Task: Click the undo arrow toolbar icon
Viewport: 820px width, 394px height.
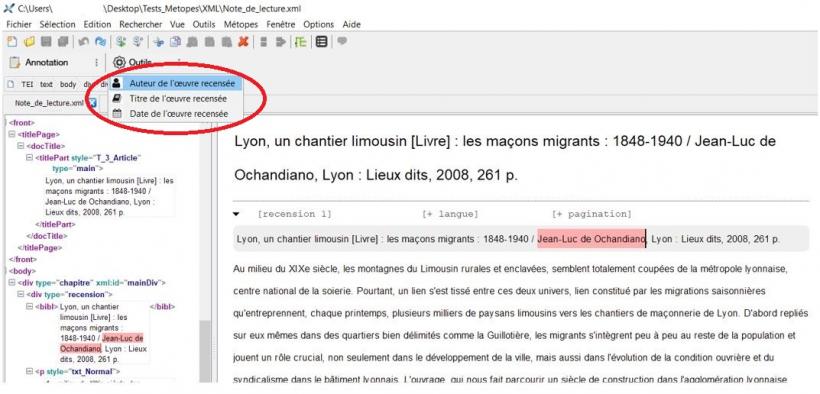Action: pos(84,42)
